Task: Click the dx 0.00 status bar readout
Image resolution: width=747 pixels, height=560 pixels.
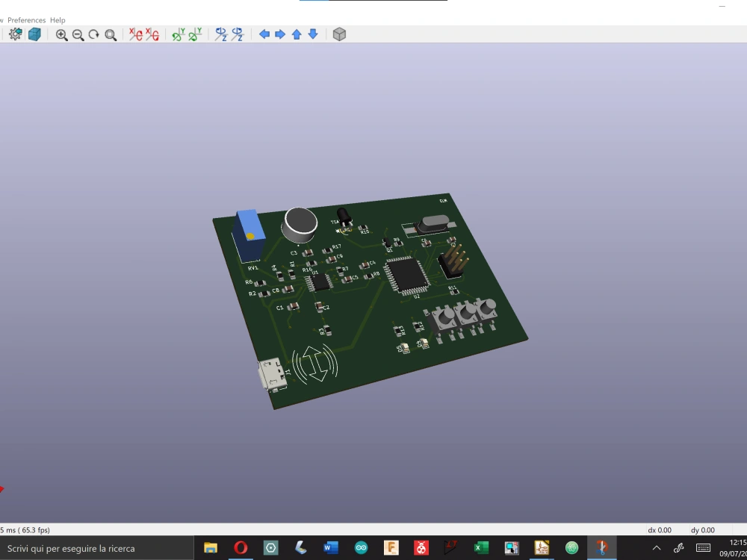Action: 660,530
